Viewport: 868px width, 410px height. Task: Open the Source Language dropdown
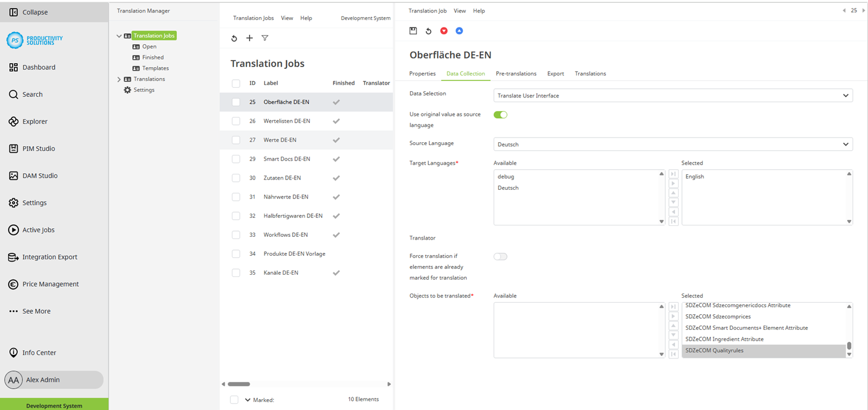tap(673, 145)
